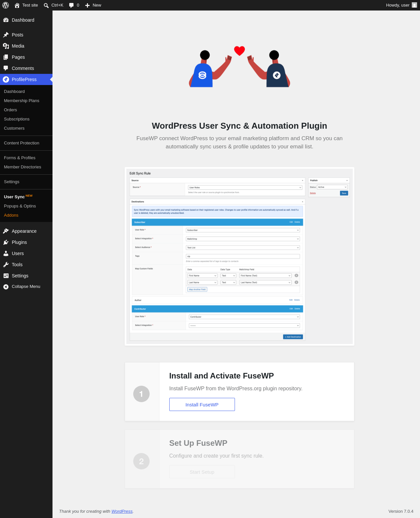Viewport: 420px width, 518px height.
Task: Click the search magnifier icon
Action: (46, 5)
